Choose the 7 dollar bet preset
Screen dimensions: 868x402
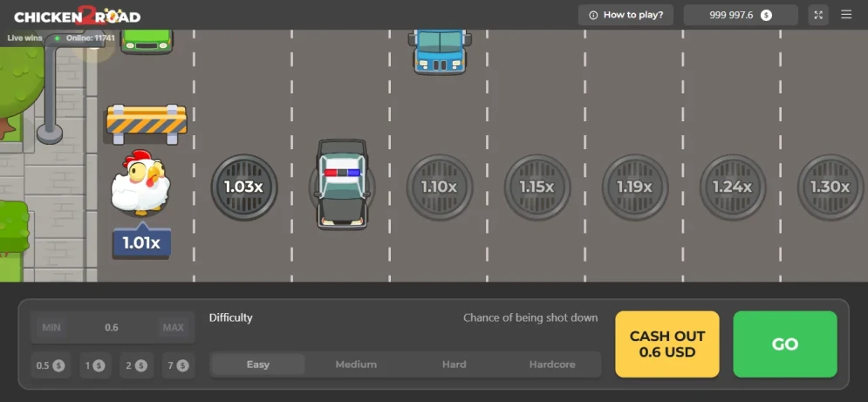click(x=178, y=365)
